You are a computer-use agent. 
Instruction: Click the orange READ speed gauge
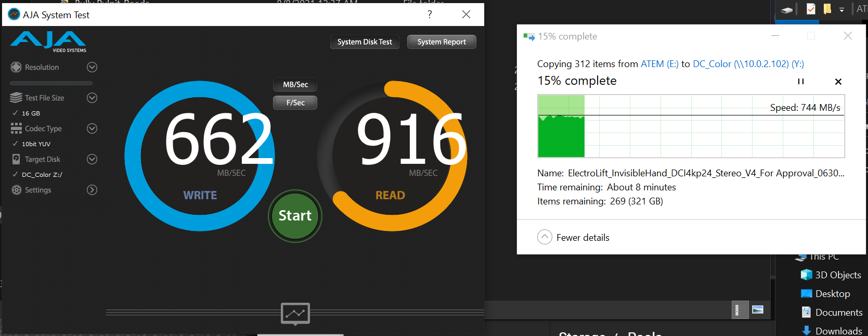pyautogui.click(x=392, y=156)
